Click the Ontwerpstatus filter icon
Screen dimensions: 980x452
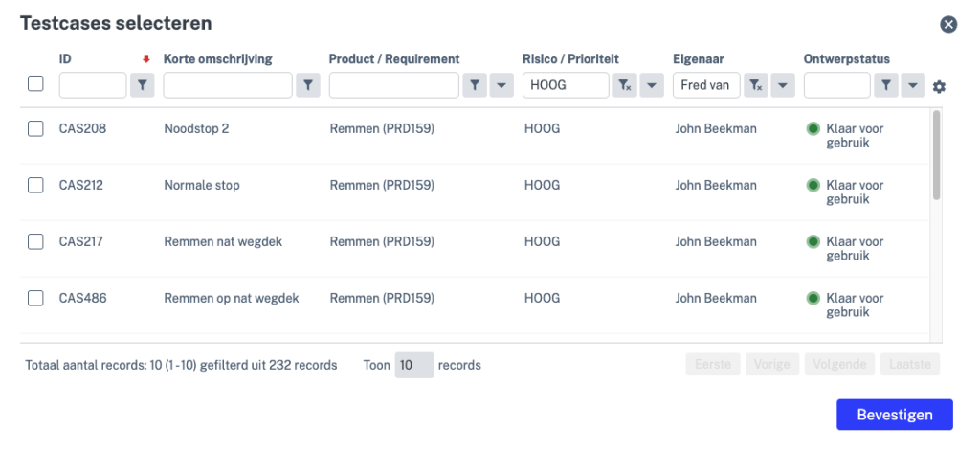pyautogui.click(x=886, y=86)
